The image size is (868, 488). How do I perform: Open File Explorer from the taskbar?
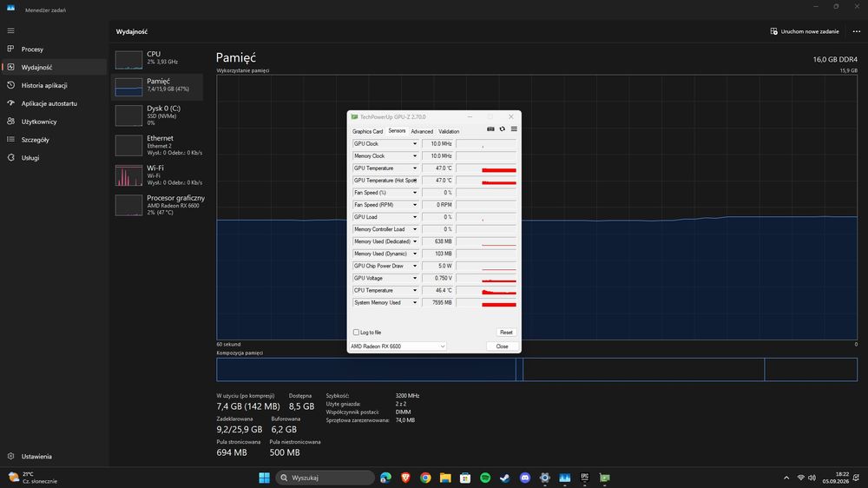445,478
